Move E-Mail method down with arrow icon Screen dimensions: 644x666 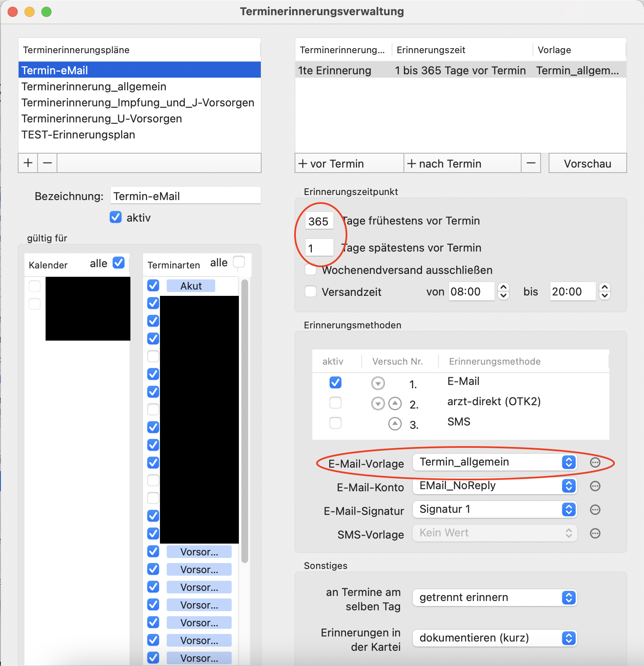[x=378, y=383]
